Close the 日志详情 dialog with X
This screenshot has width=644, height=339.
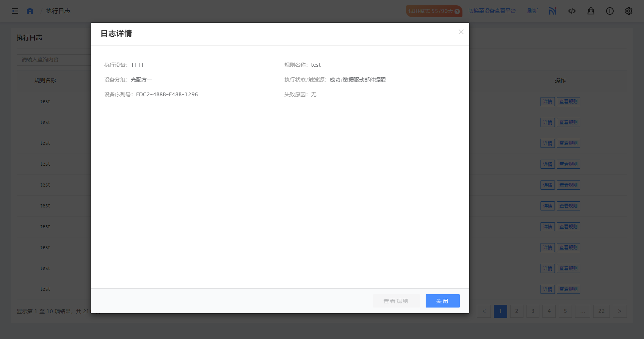(461, 32)
